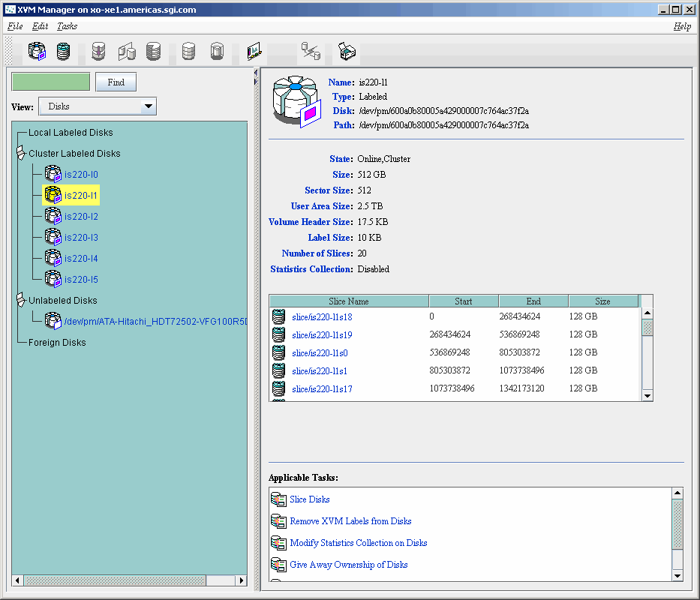Open the slice/is220-l1s18 link
This screenshot has height=600, width=700.
[322, 317]
